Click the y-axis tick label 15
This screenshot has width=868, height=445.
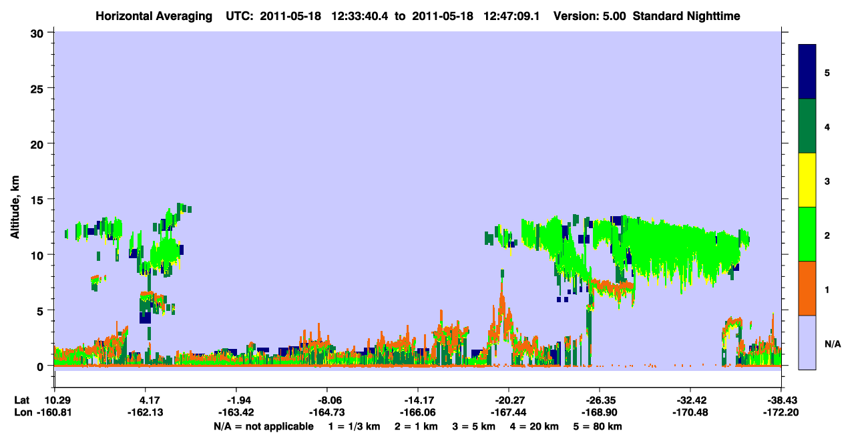pyautogui.click(x=38, y=199)
